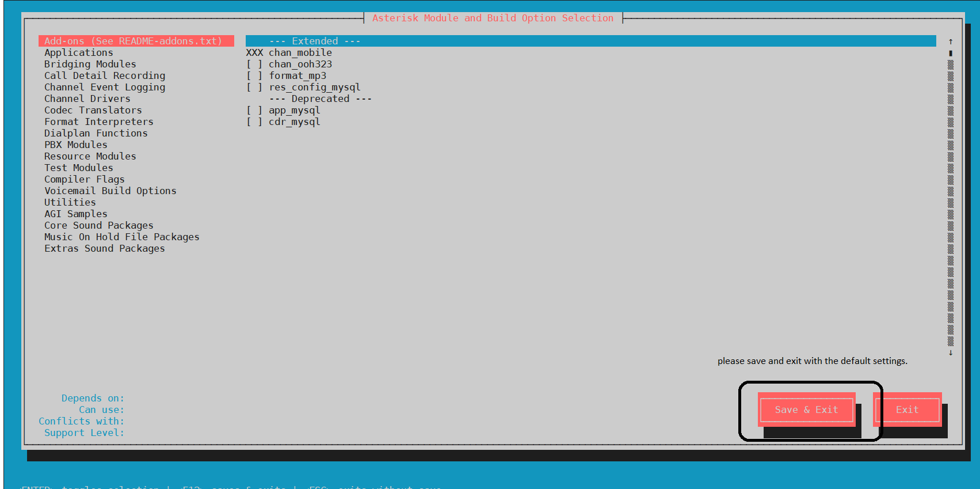Open the Channel Drivers category
Viewport: 980px width, 489px height.
click(87, 98)
